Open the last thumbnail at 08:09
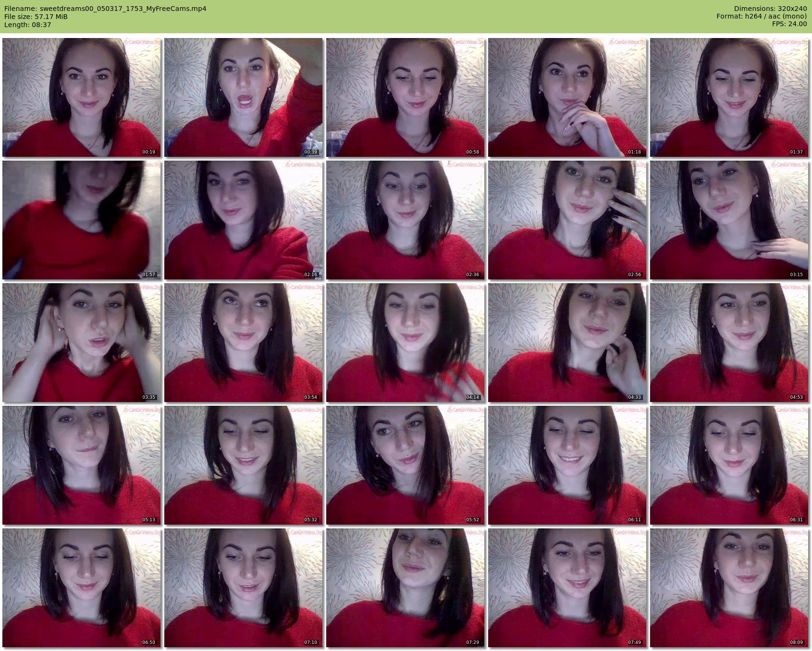 (x=729, y=588)
